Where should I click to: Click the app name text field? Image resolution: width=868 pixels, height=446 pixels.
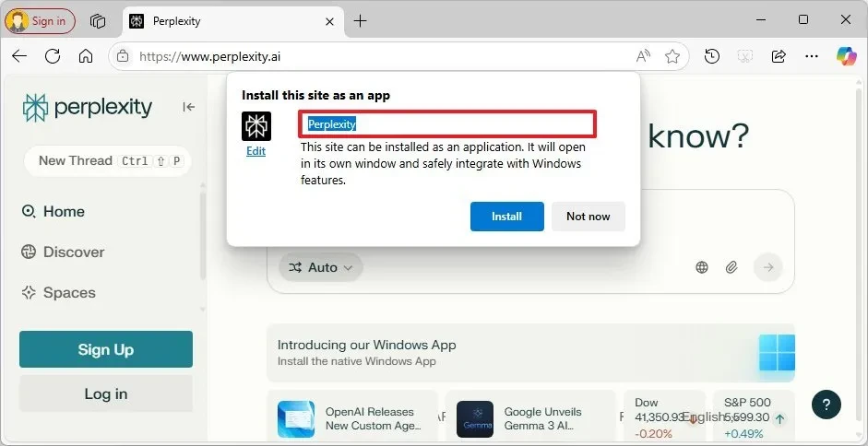447,123
